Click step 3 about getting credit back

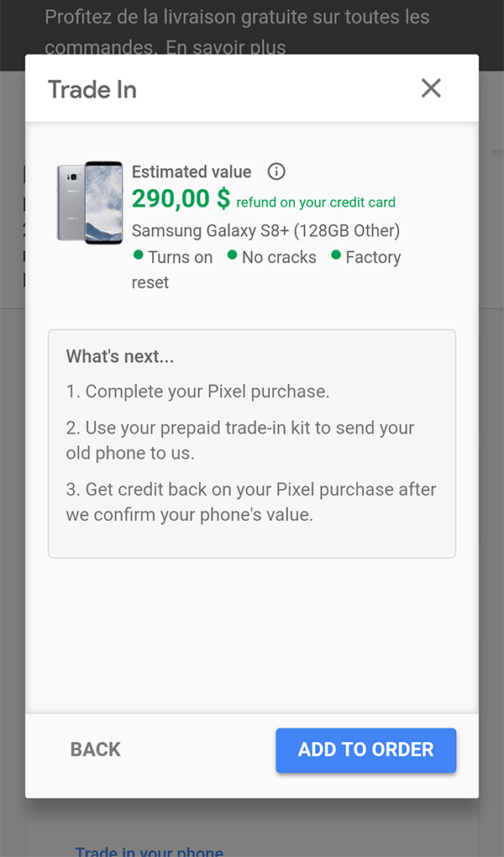point(250,502)
